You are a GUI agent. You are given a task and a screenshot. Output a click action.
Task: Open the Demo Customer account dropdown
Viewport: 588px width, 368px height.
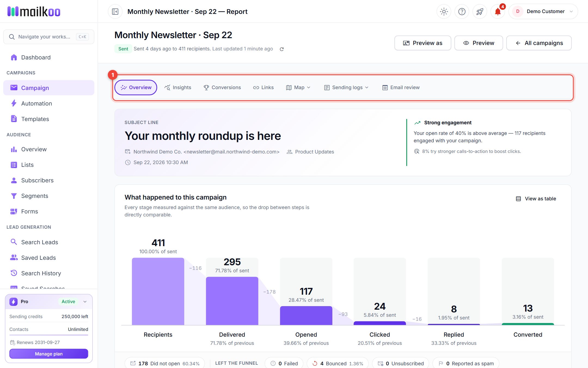point(543,11)
